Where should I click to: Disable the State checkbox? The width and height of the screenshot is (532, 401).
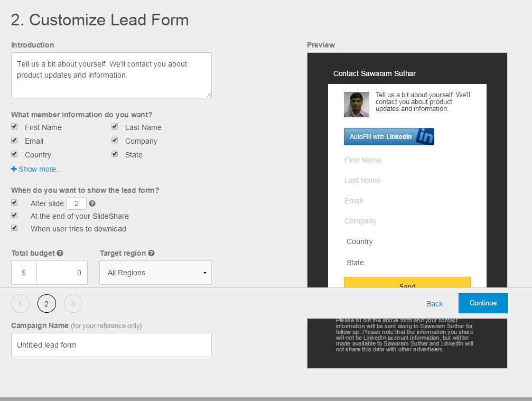pos(115,154)
